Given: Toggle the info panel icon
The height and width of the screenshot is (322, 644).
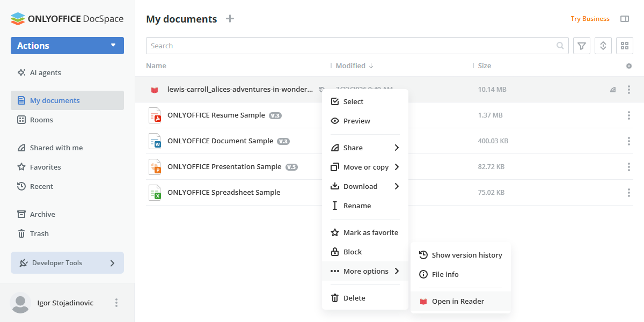Looking at the screenshot, I should pos(624,19).
